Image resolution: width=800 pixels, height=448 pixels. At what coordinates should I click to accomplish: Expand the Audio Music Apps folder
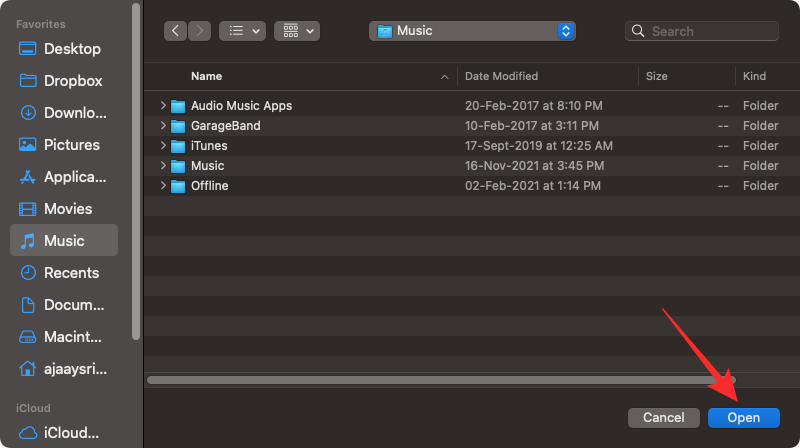click(163, 106)
